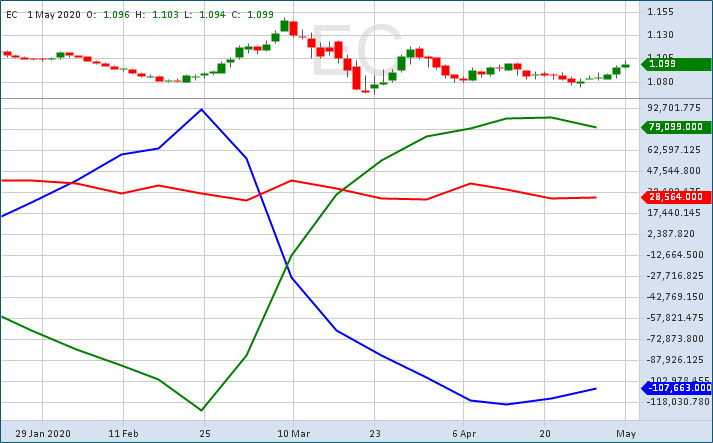713x443 pixels.
Task: Click the red 28,564.000 value label
Action: (676, 197)
